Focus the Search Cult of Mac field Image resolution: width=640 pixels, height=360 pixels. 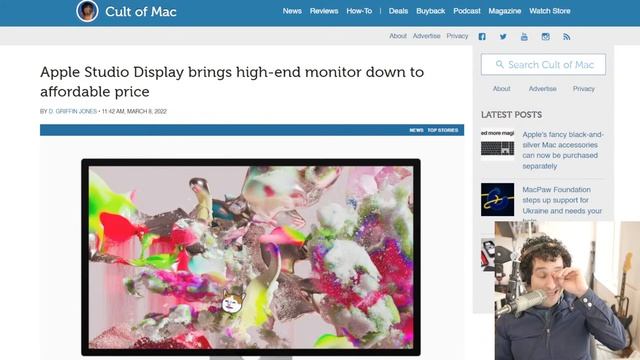tap(543, 64)
